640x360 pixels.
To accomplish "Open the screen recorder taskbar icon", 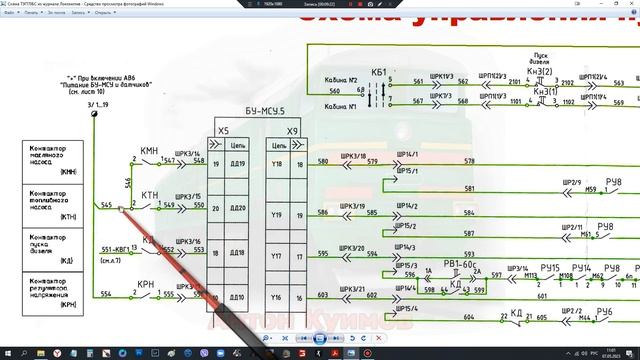I will 368,353.
